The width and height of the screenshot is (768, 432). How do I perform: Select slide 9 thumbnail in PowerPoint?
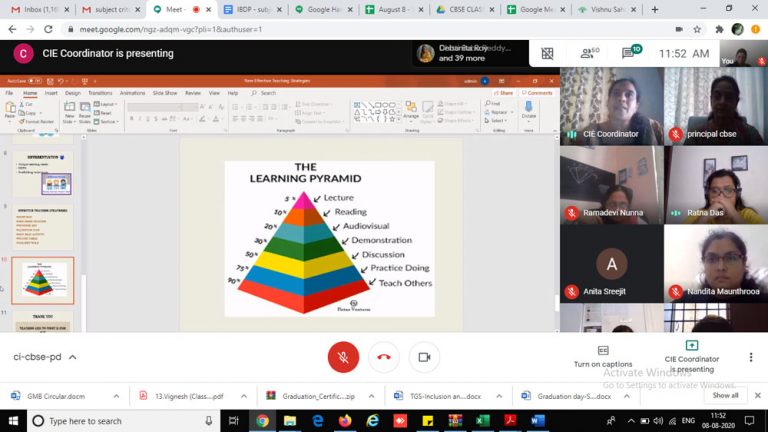pyautogui.click(x=43, y=227)
